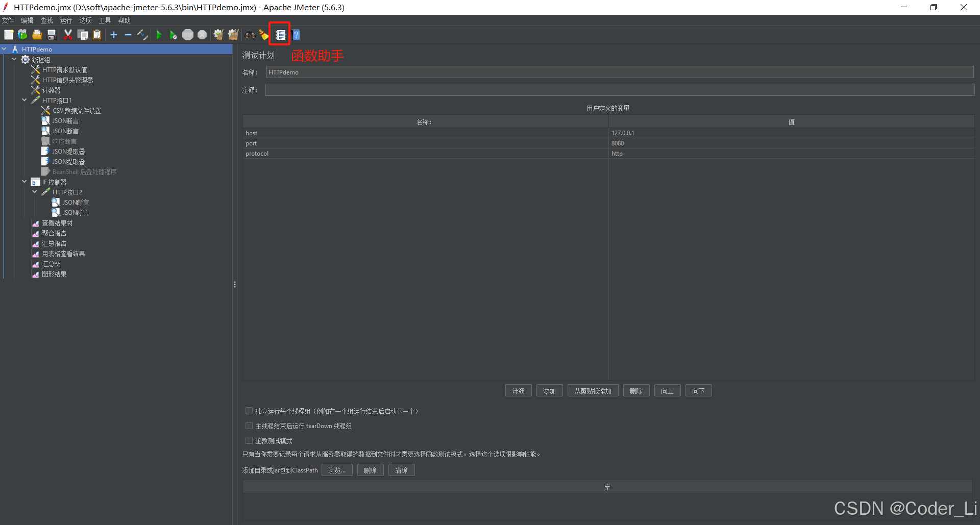Screen dimensions: 980x525
Task: Select the host variable name cell
Action: tap(426, 133)
